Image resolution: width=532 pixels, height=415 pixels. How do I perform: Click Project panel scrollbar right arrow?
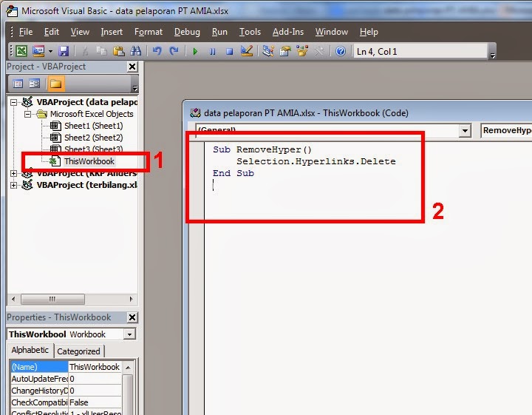pyautogui.click(x=132, y=299)
